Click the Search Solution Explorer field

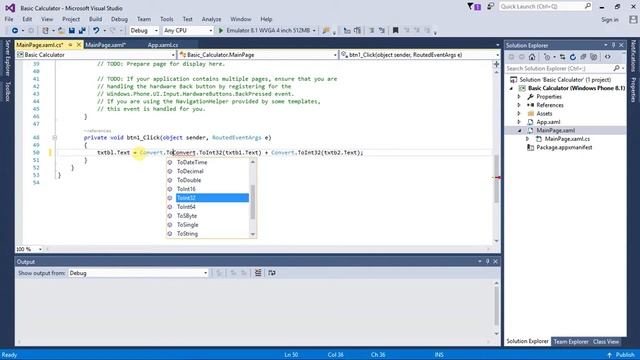565,69
